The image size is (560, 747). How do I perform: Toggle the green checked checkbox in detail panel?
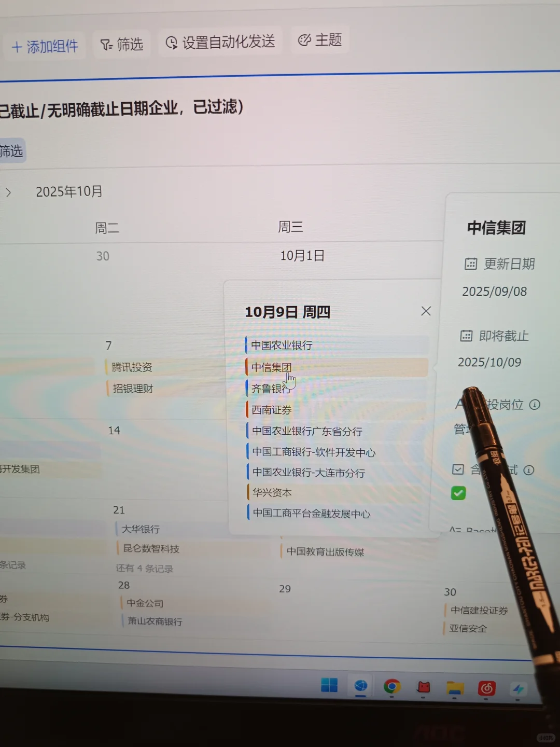point(458,493)
